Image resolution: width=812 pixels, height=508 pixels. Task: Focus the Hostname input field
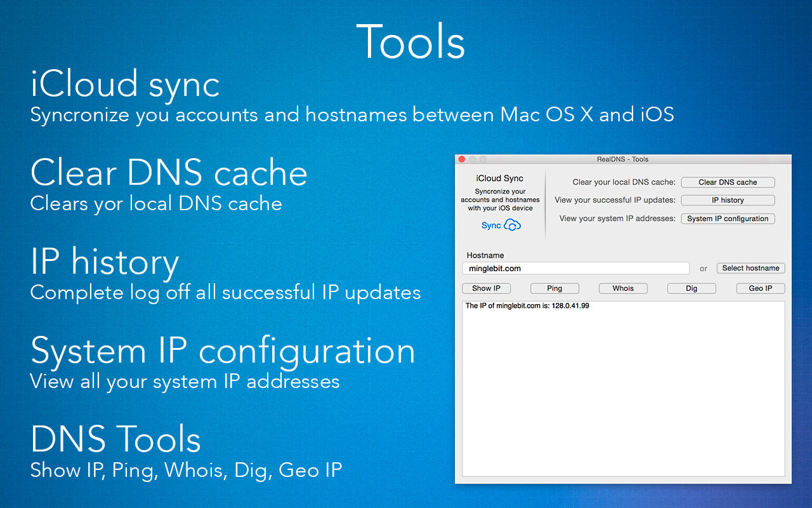tap(576, 269)
